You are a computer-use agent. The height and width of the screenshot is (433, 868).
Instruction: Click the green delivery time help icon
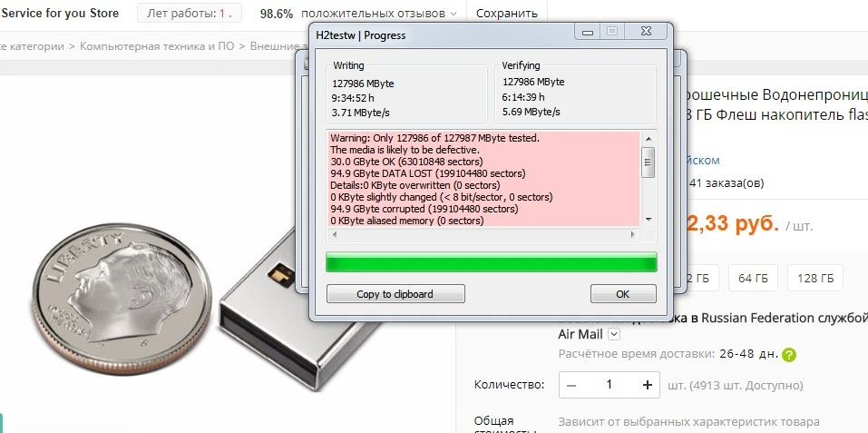[789, 355]
